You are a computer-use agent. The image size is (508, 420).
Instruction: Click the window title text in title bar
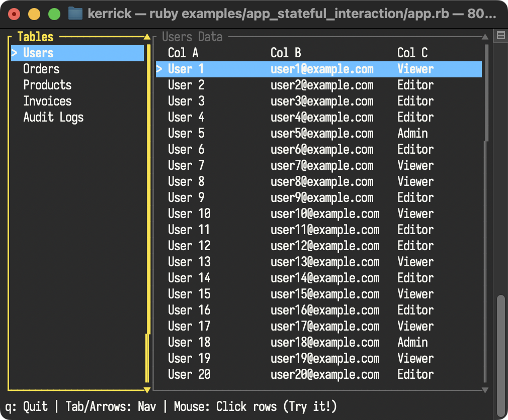[292, 14]
